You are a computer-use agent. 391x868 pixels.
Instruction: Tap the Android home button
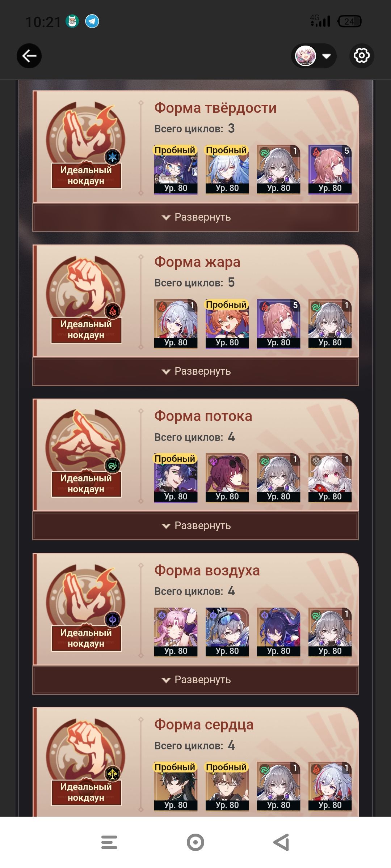tap(195, 842)
